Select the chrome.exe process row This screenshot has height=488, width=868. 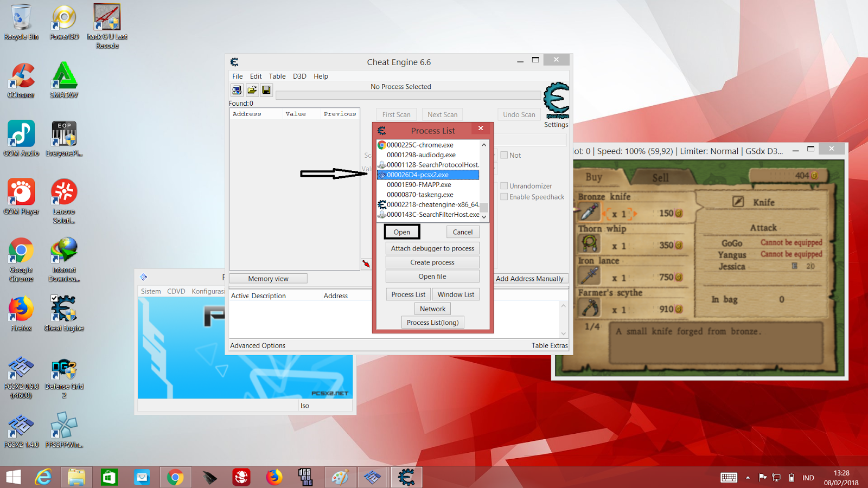428,145
